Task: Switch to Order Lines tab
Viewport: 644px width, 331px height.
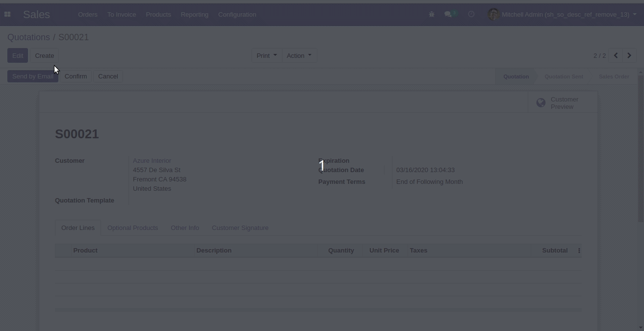Action: (x=78, y=228)
